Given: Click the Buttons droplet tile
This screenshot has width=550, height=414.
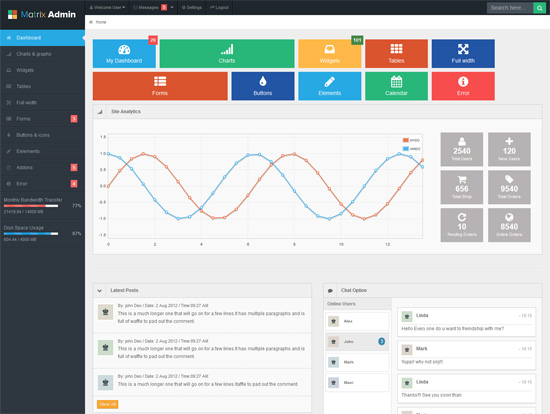Looking at the screenshot, I should pyautogui.click(x=263, y=86).
